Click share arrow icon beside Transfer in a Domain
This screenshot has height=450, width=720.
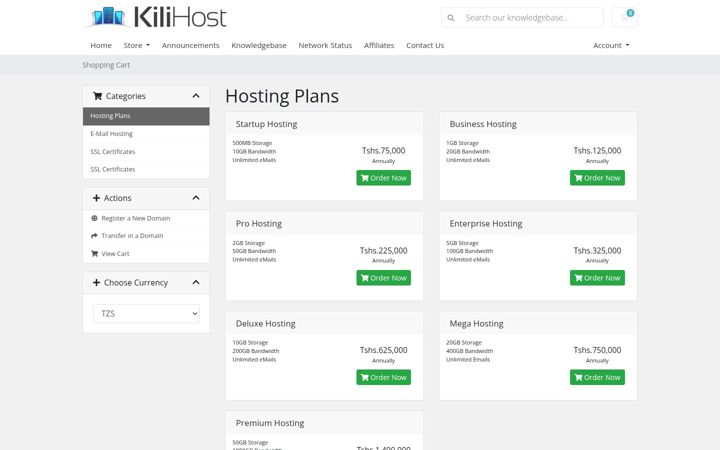[94, 236]
